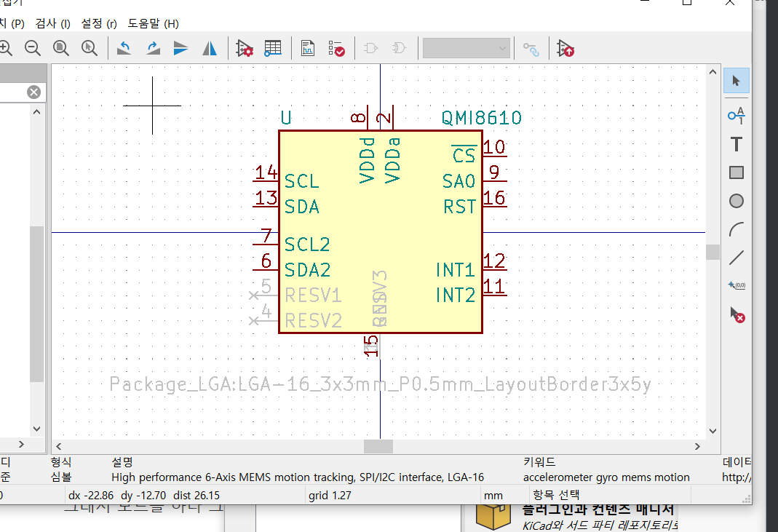This screenshot has width=778, height=532.
Task: Activate the arrow selection tool
Action: tap(737, 81)
